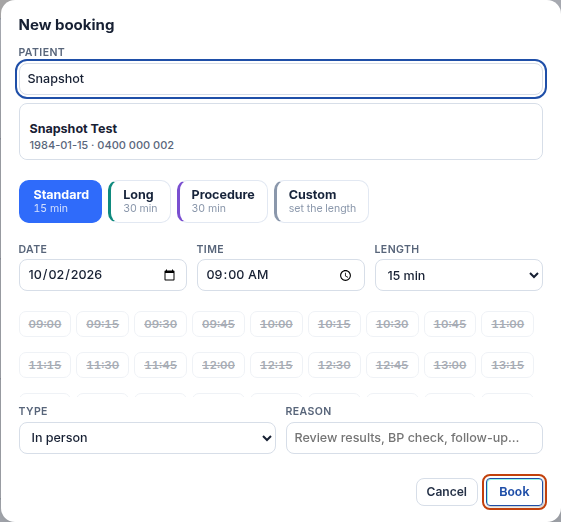
Task: Select the Long 30 min appointment preset
Action: (x=140, y=201)
